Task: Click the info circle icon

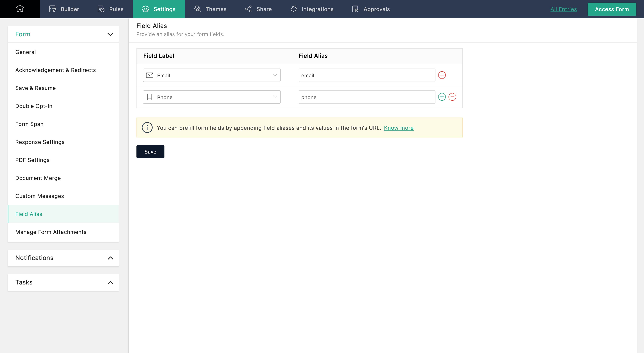Action: tap(147, 127)
